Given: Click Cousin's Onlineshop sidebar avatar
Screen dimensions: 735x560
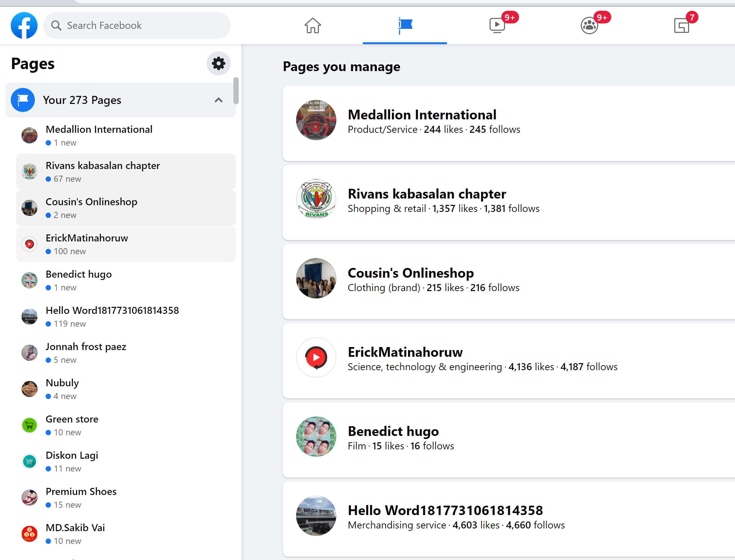Looking at the screenshot, I should 30,208.
